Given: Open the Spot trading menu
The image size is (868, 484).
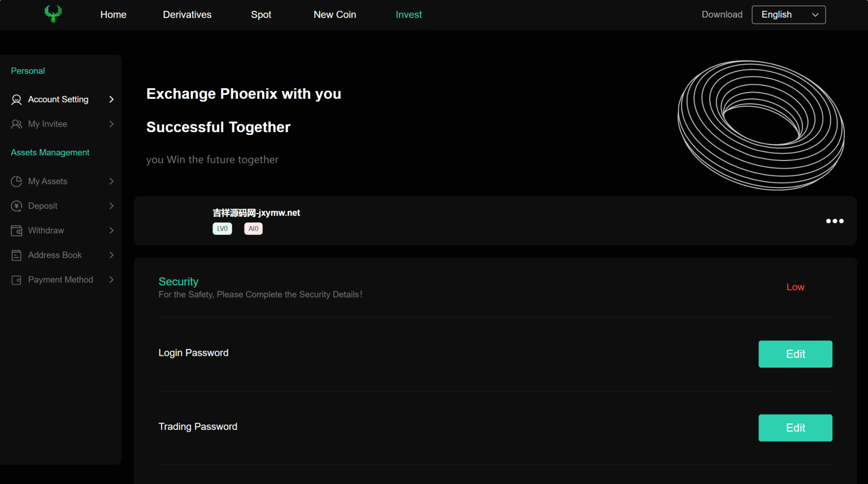Looking at the screenshot, I should pyautogui.click(x=261, y=15).
